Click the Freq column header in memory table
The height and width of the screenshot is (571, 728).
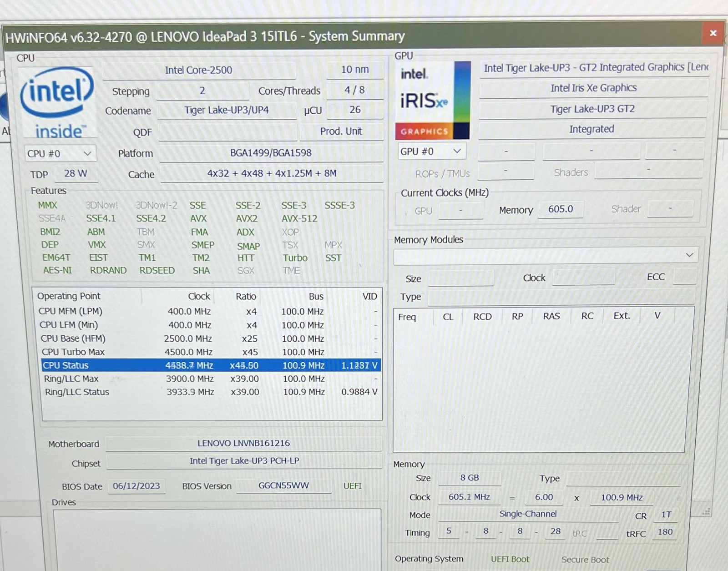click(407, 317)
